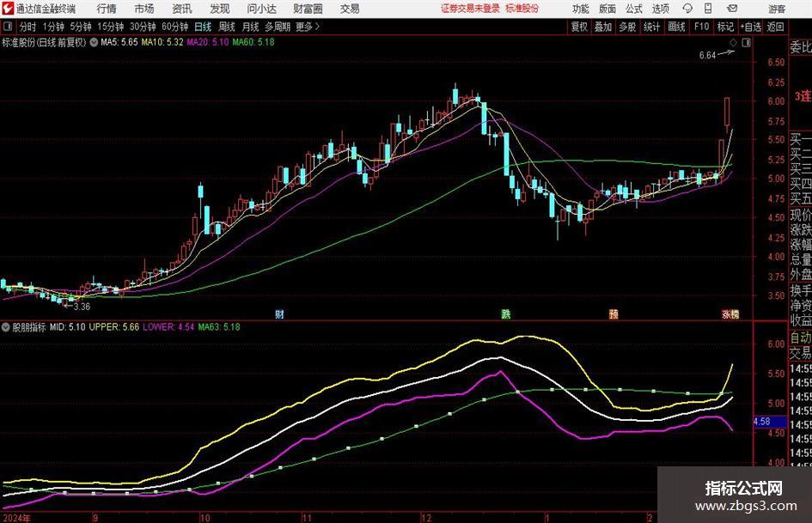Image resolution: width=812 pixels, height=523 pixels.
Task: Open the customer service headset icon
Action: coord(687,9)
